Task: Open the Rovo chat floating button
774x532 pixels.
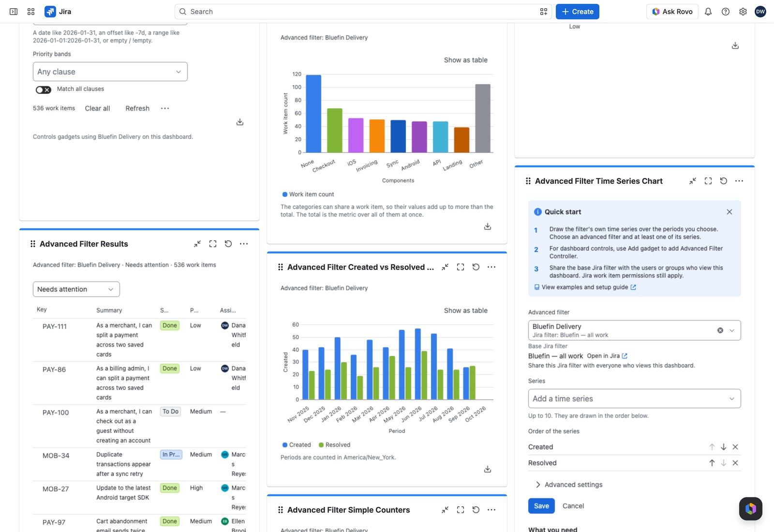Action: [751, 509]
